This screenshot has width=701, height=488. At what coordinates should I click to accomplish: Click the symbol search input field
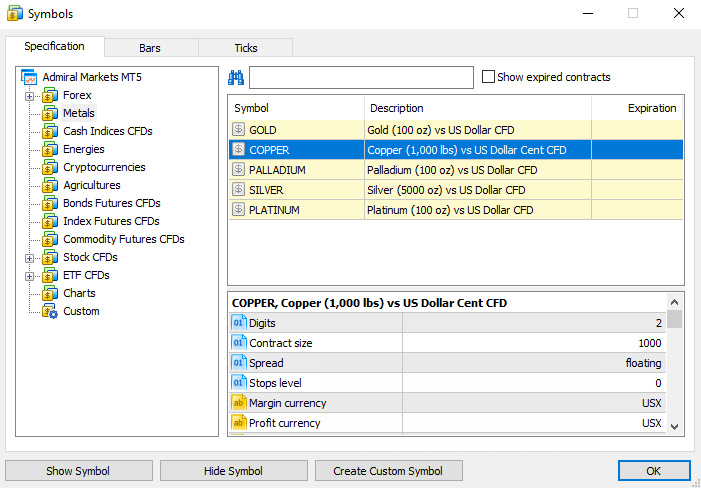pos(361,78)
